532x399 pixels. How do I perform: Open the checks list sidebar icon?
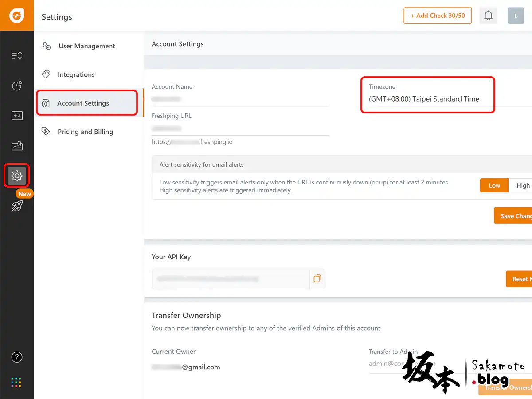(x=17, y=55)
